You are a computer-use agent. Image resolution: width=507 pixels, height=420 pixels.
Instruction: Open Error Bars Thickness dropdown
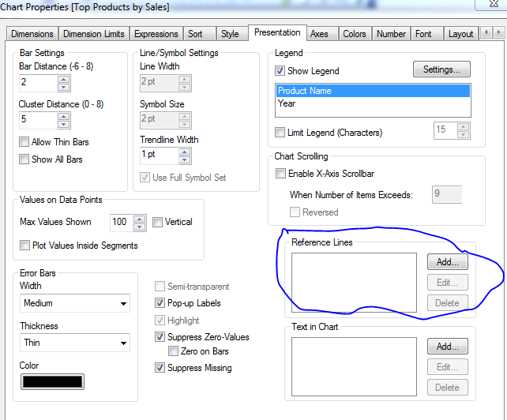pos(75,343)
